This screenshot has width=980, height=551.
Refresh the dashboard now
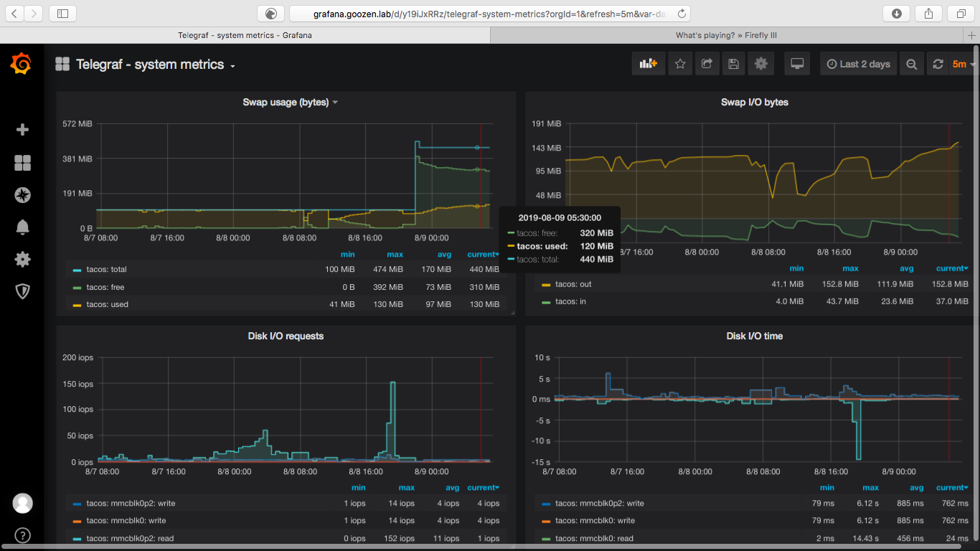click(x=938, y=64)
